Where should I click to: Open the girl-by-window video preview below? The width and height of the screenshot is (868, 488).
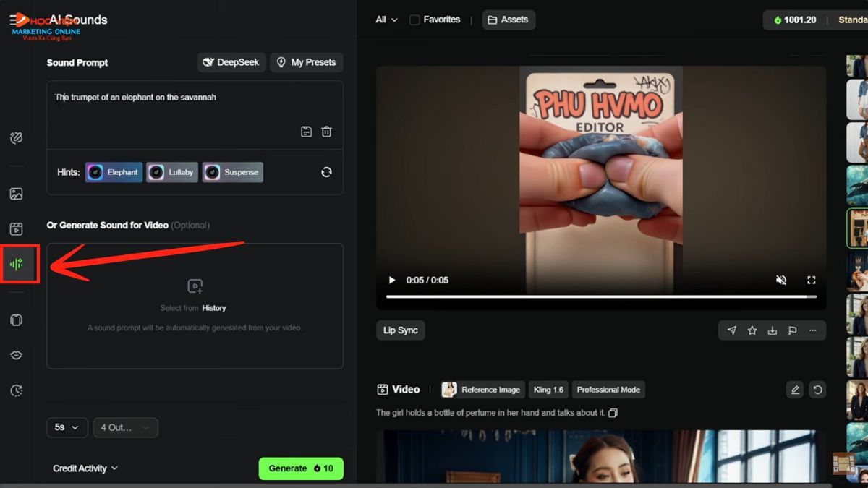coord(601,455)
